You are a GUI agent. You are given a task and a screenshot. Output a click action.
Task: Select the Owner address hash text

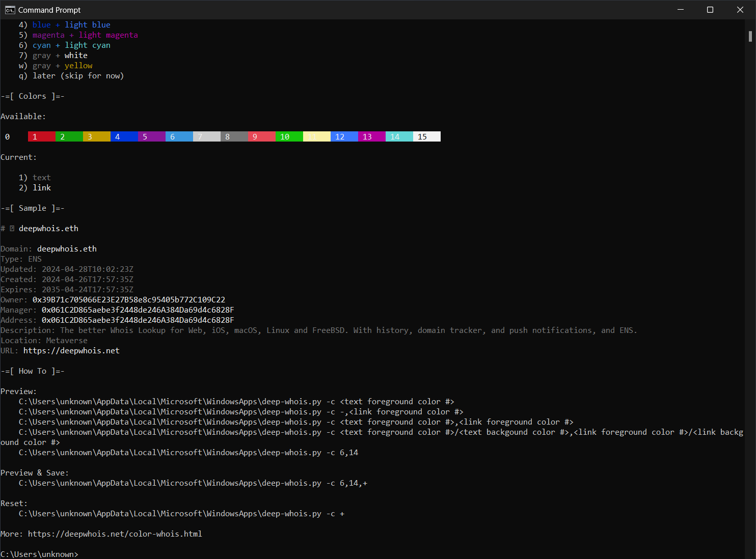tap(128, 299)
